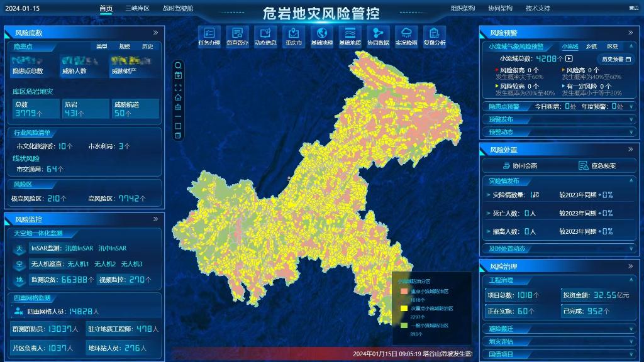Click the 协同数据 sharing icon

pyautogui.click(x=378, y=36)
